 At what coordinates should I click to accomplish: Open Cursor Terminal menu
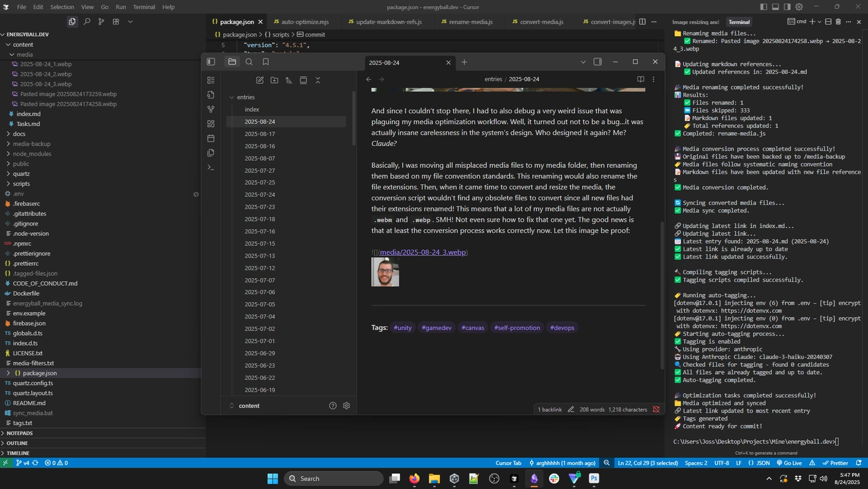[x=144, y=7]
